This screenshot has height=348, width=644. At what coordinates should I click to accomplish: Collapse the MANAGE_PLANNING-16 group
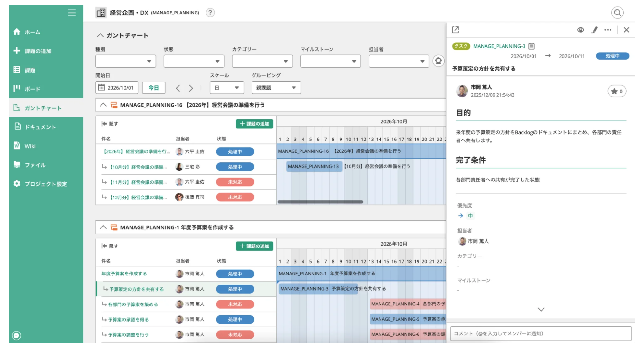(x=103, y=105)
